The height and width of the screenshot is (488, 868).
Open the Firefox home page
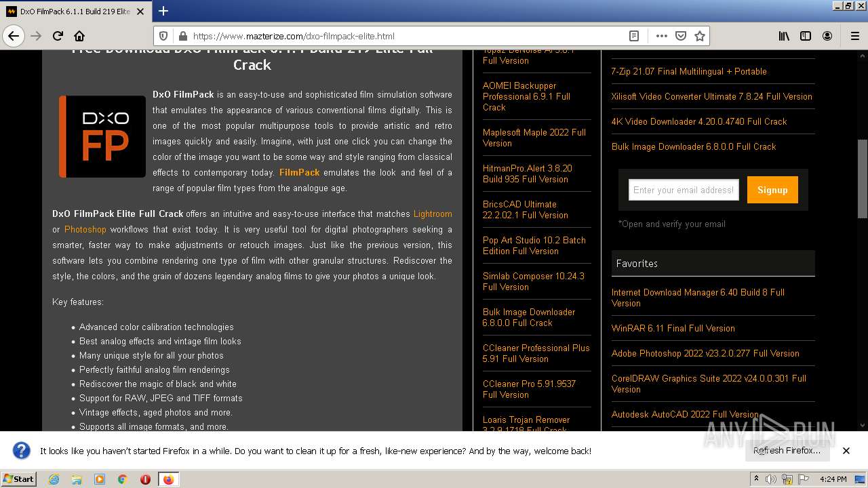coord(79,36)
